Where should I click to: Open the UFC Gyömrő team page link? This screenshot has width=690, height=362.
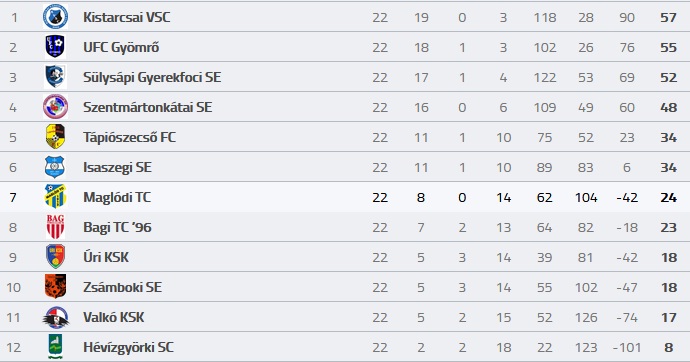121,47
